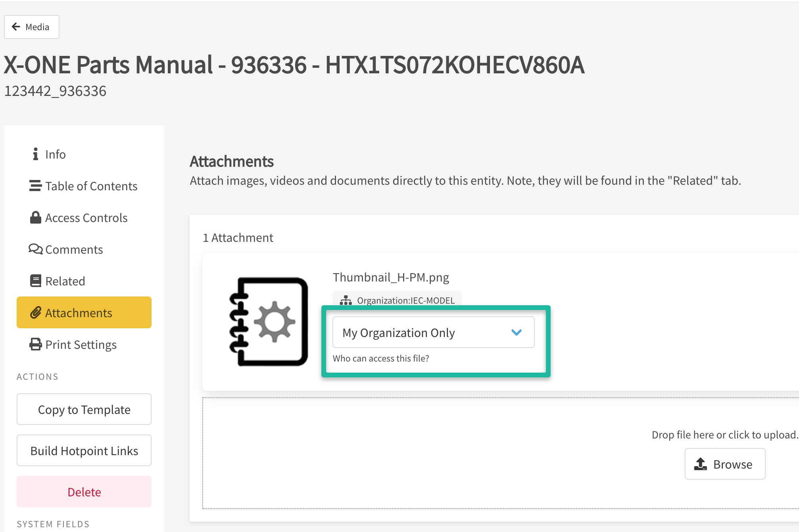Click the Access Controls lock icon
The width and height of the screenshot is (799, 532).
36,218
